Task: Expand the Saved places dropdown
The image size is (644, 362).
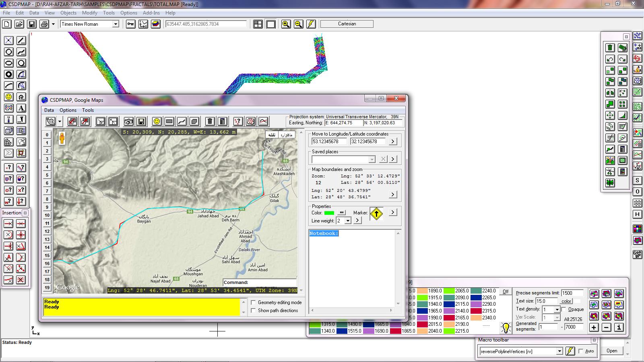Action: click(x=372, y=159)
